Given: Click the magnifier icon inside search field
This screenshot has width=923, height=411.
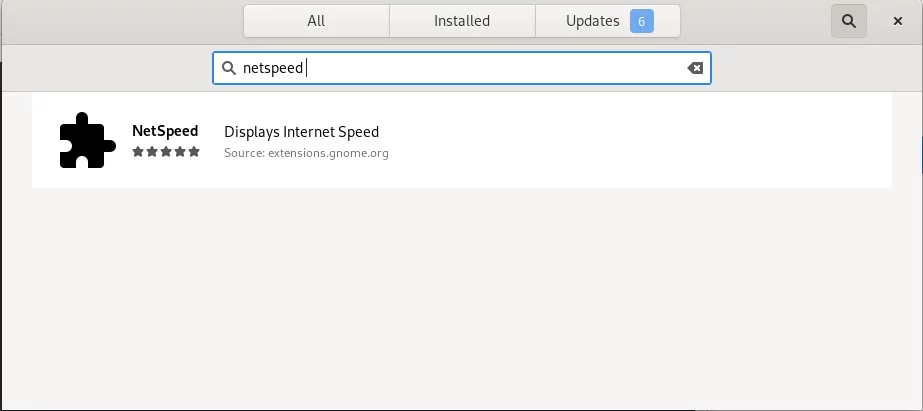Looking at the screenshot, I should pos(229,68).
